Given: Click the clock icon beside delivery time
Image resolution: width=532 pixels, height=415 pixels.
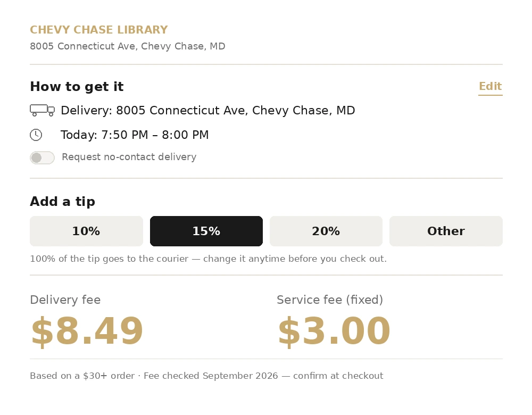Looking at the screenshot, I should [36, 135].
